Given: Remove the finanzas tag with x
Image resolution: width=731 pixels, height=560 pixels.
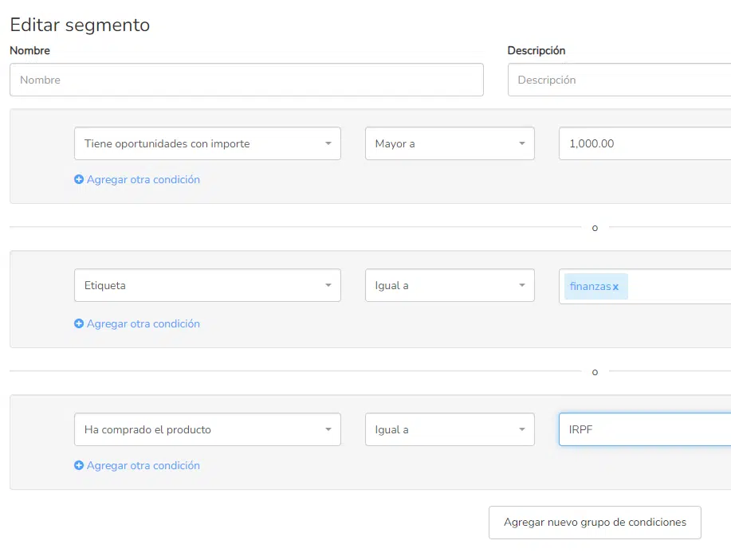Looking at the screenshot, I should (616, 287).
